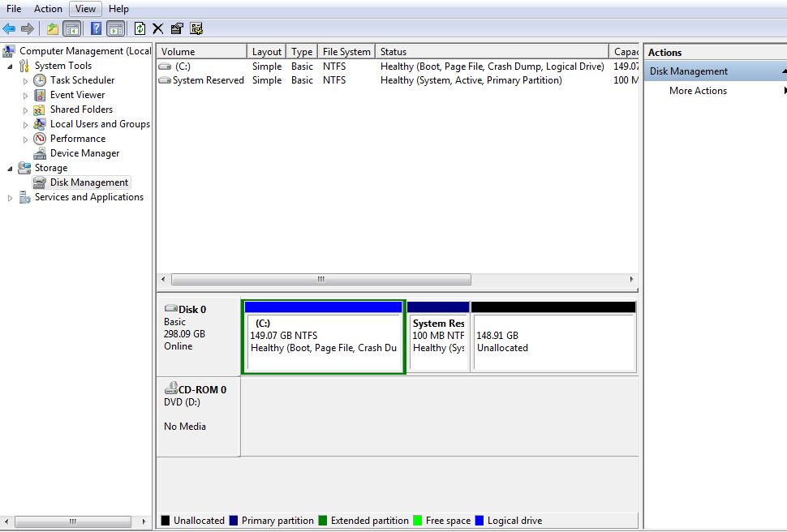The image size is (787, 532).
Task: Select the (C:) volume row in list
Action: (x=398, y=66)
